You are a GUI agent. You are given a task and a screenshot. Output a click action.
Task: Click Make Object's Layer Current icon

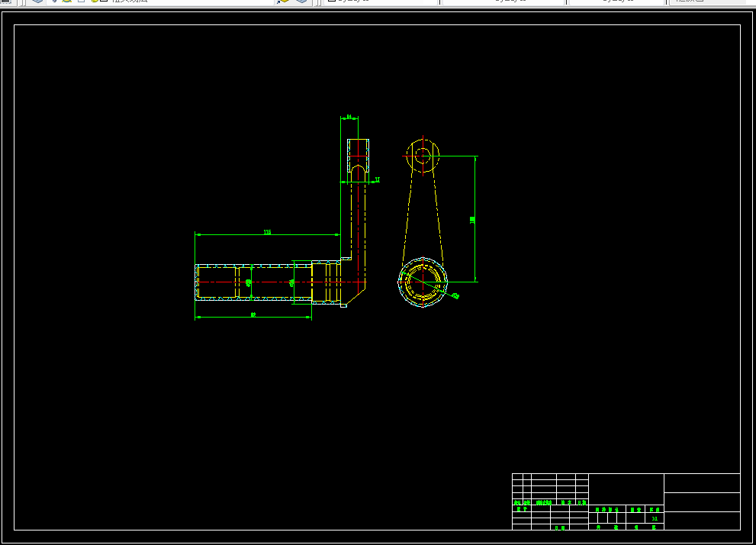(283, 2)
